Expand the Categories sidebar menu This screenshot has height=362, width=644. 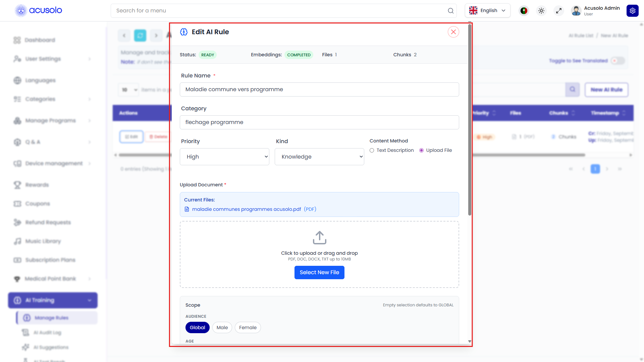click(x=53, y=99)
